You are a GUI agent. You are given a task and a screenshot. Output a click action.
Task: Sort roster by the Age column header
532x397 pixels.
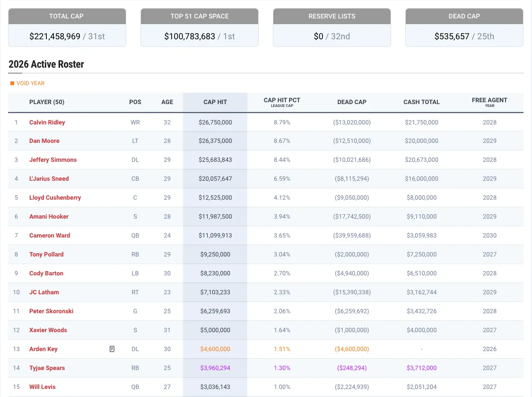coord(167,102)
